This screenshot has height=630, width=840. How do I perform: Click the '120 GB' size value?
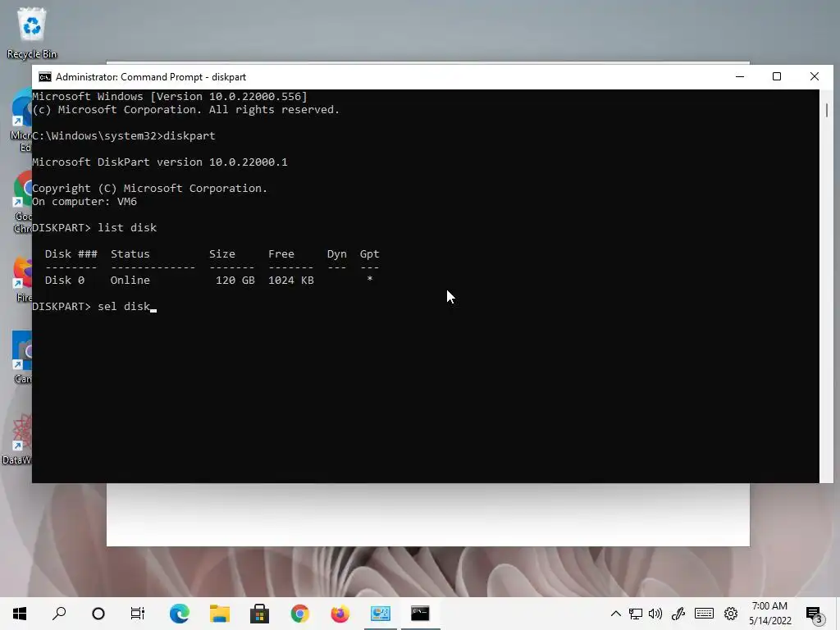235,281
